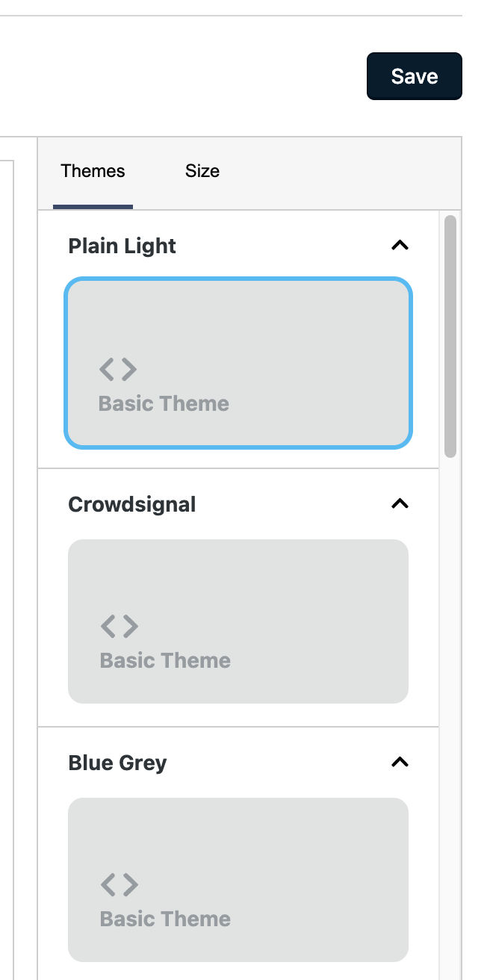Click the code brackets icon under Crowdsignal
Image resolution: width=490 pixels, height=980 pixels.
(x=120, y=626)
